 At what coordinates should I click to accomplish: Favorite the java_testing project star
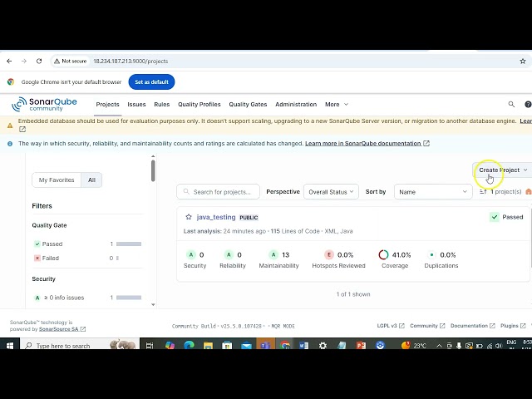coord(189,217)
